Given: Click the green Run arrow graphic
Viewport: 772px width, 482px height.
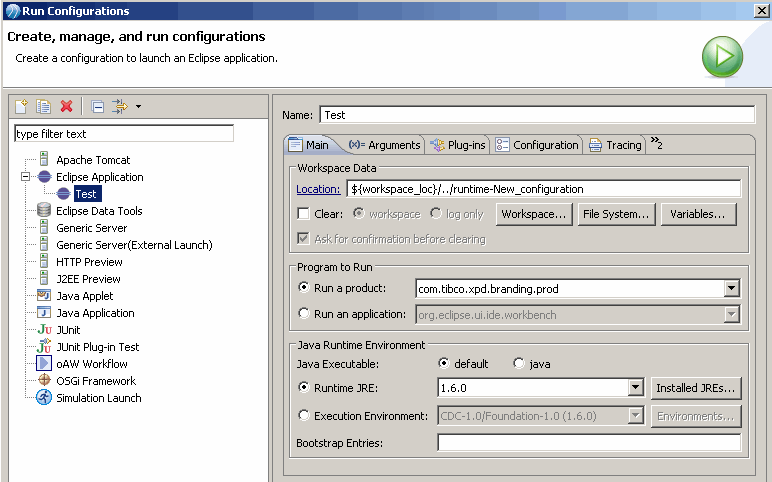Looking at the screenshot, I should [x=722, y=57].
